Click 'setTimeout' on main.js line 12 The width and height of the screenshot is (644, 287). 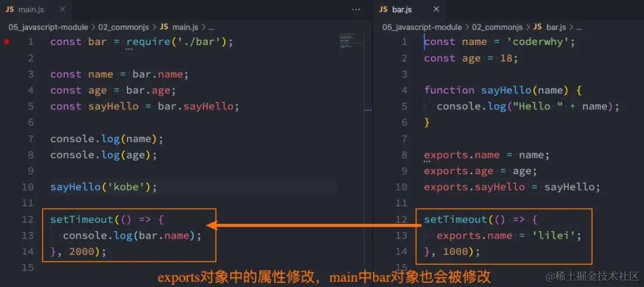click(x=81, y=220)
